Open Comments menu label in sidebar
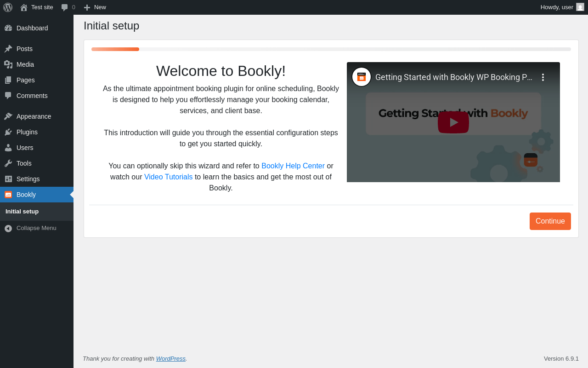The image size is (588, 368). pyautogui.click(x=32, y=96)
